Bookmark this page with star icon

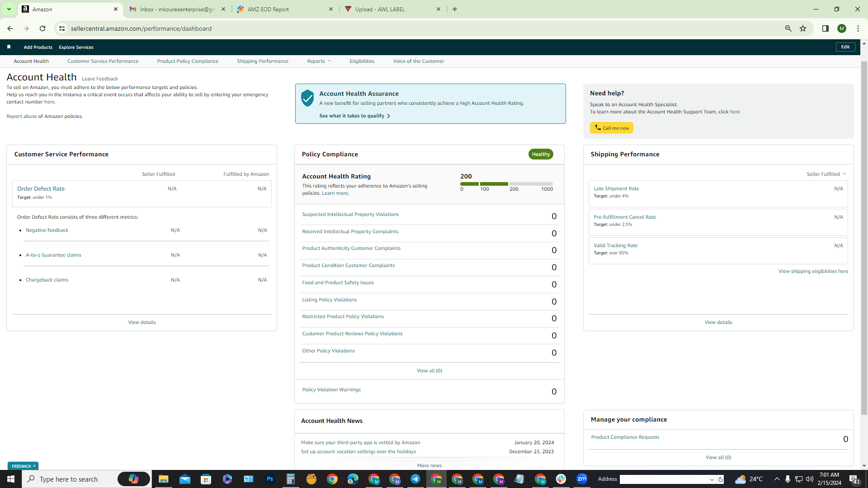803,28
